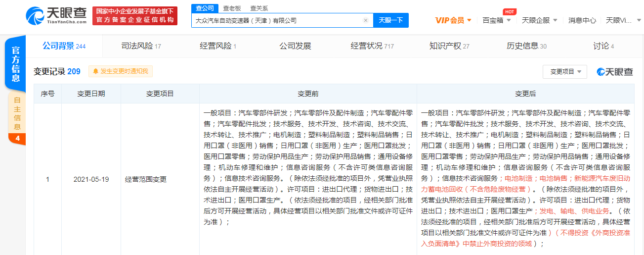Open the VIP会员 dropdown
The image size is (644, 255).
point(453,20)
